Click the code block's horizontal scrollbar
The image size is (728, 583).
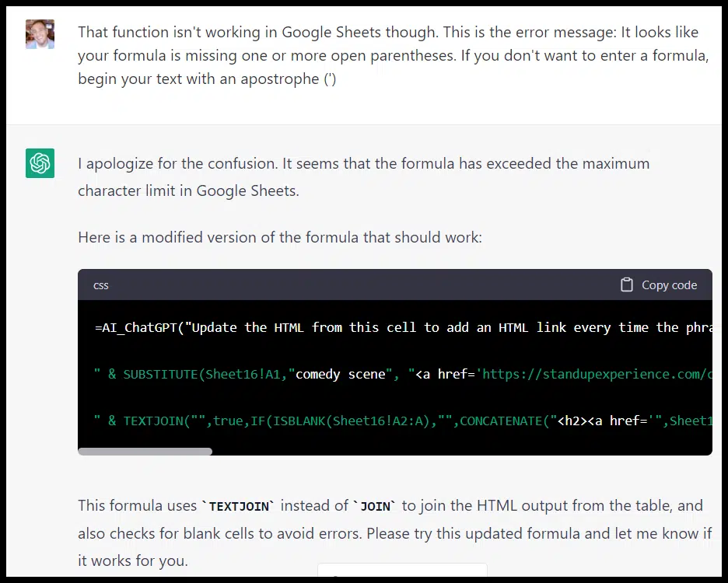coord(144,451)
